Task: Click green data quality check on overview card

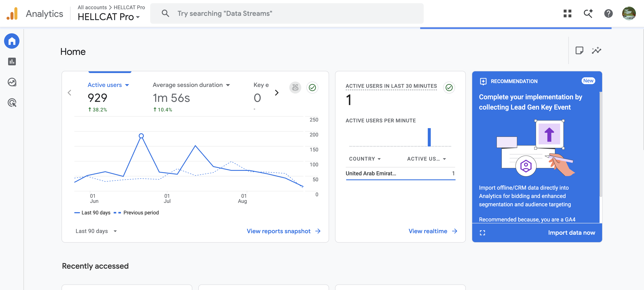Action: pos(312,88)
